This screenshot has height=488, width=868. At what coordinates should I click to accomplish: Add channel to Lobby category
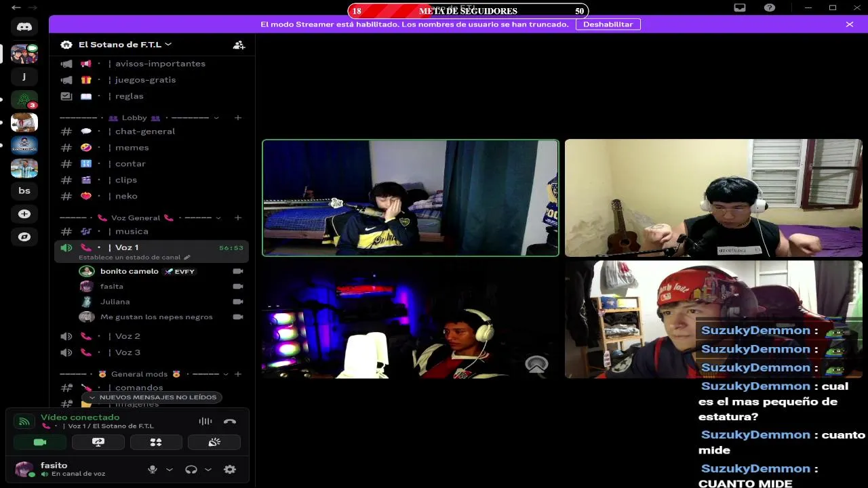point(238,118)
